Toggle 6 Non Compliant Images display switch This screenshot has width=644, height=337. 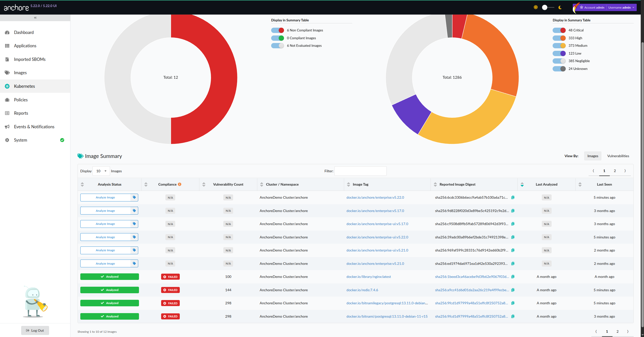[x=277, y=30]
